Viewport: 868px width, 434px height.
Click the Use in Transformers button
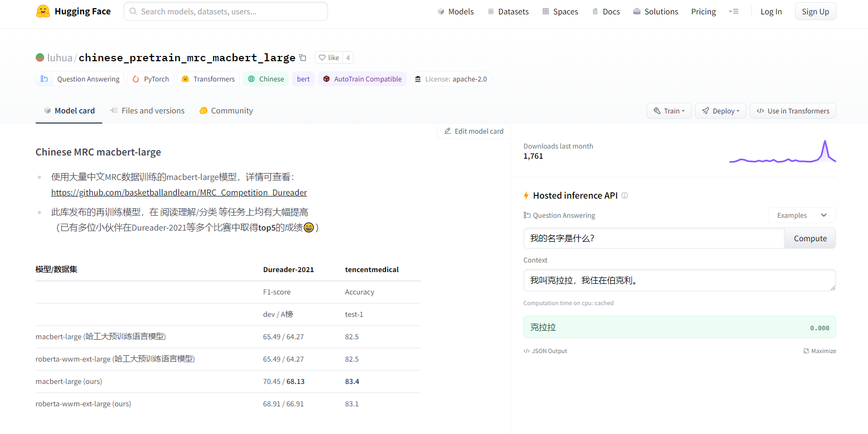(793, 111)
